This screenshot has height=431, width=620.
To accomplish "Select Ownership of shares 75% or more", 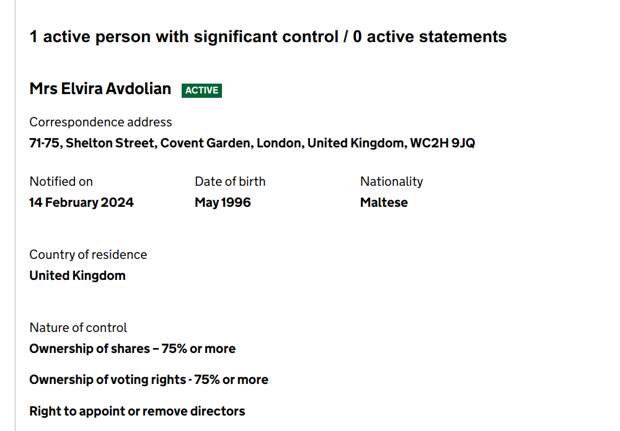I will pyautogui.click(x=132, y=349).
